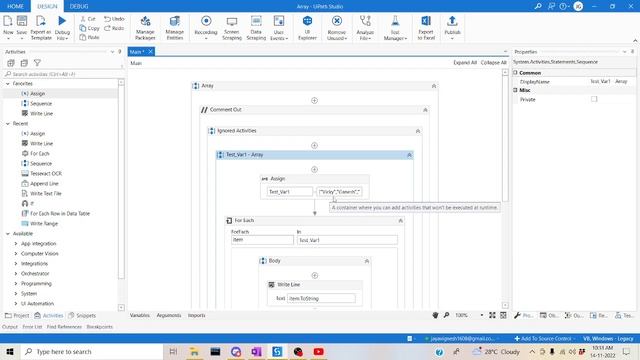Image resolution: width=640 pixels, height=360 pixels.
Task: Click the pan hand icon in designer status bar
Action: pyautogui.click(x=435, y=315)
